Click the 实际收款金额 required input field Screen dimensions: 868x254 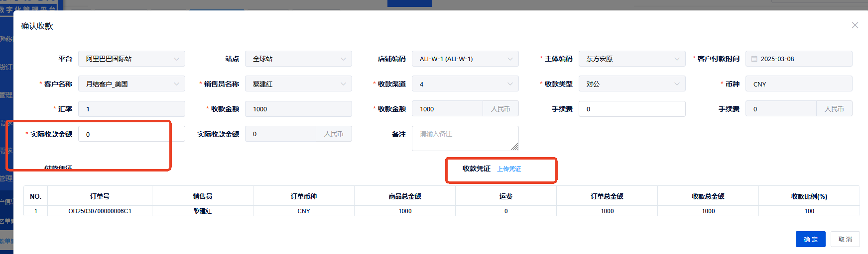tap(131, 134)
